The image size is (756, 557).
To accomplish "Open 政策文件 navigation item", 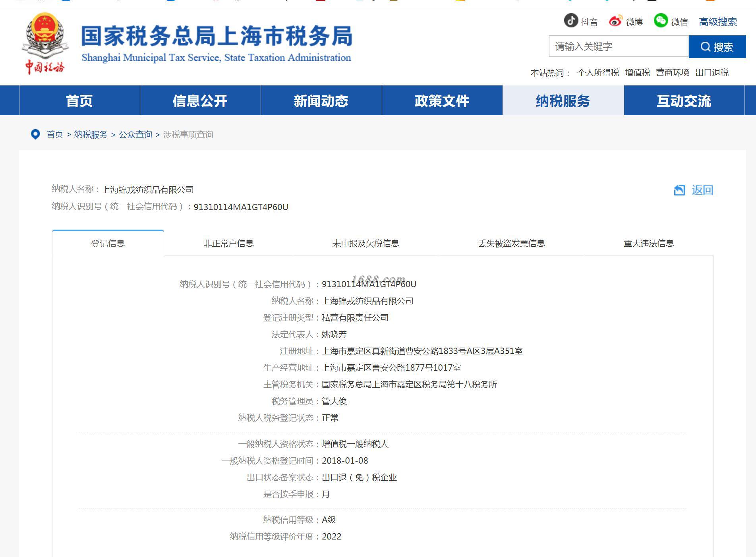I will coord(442,101).
